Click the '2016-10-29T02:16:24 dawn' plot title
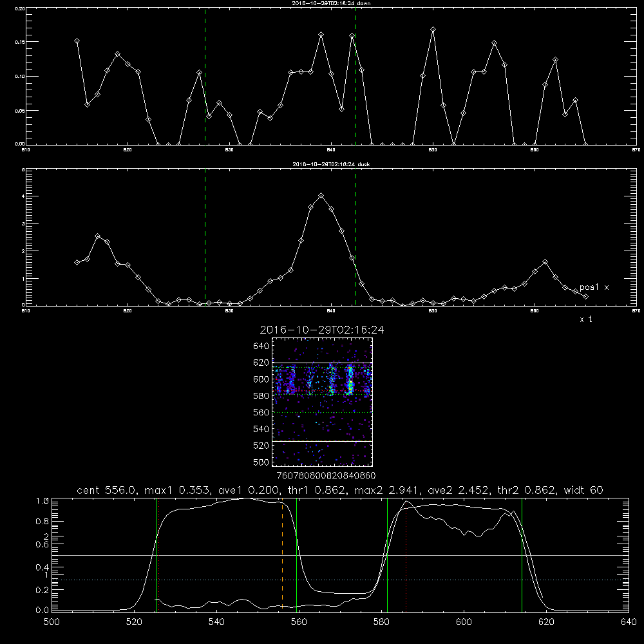Image resolution: width=644 pixels, height=644 pixels. pyautogui.click(x=331, y=3)
